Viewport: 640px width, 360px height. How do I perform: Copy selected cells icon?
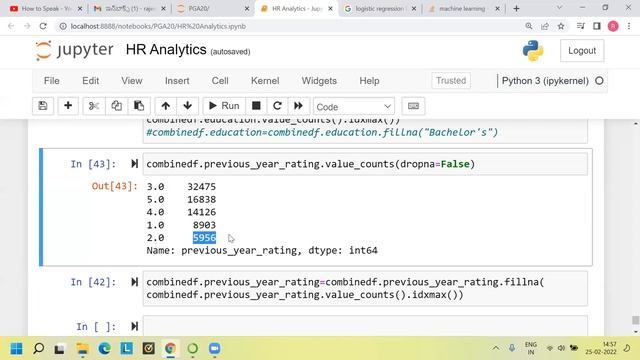point(116,106)
